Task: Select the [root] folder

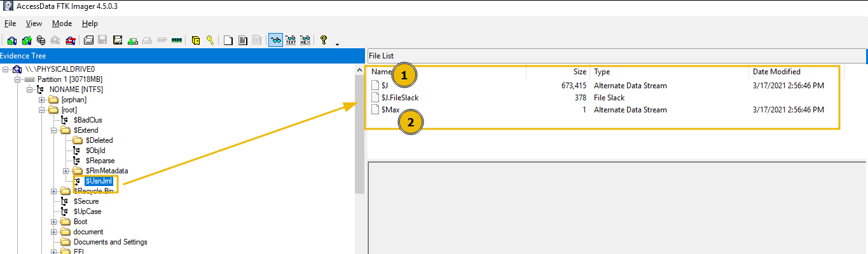Action: pos(69,110)
